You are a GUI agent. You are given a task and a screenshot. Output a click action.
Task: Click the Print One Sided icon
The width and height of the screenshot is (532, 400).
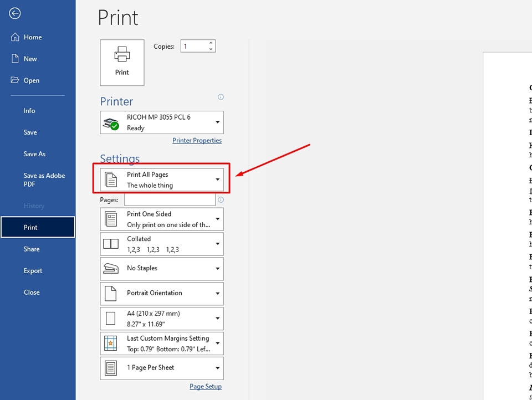(111, 219)
